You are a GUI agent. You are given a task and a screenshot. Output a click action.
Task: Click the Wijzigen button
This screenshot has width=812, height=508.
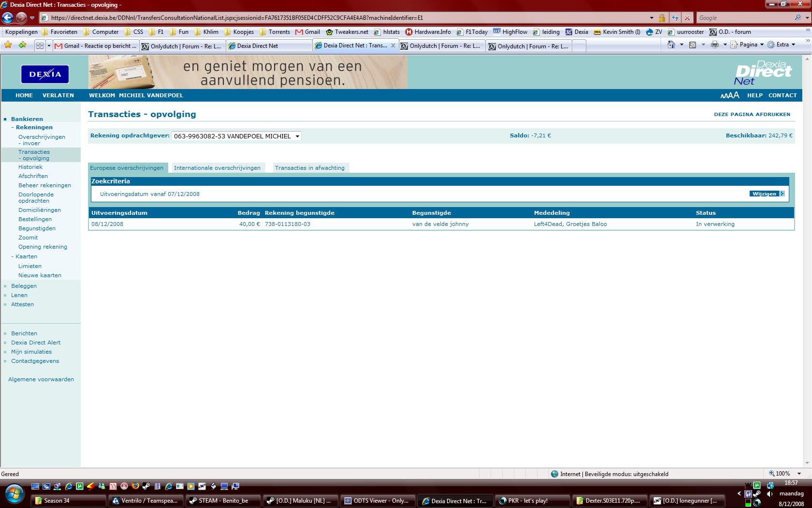[767, 194]
